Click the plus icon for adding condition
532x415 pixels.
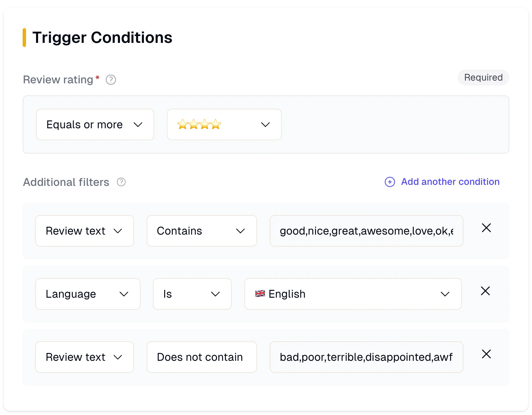[x=390, y=182]
